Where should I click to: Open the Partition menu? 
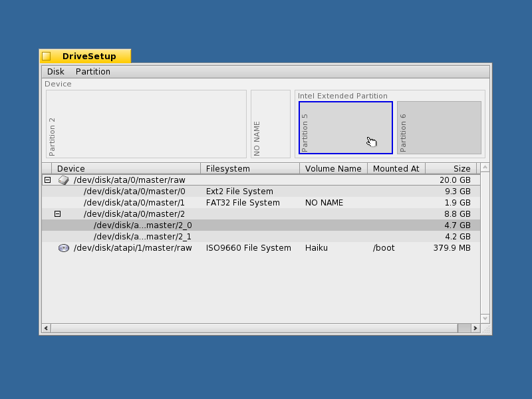(x=92, y=71)
